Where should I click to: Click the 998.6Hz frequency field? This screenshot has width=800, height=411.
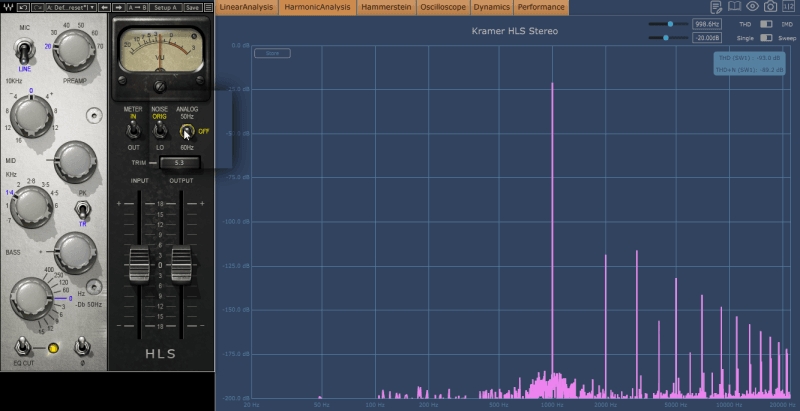[707, 24]
